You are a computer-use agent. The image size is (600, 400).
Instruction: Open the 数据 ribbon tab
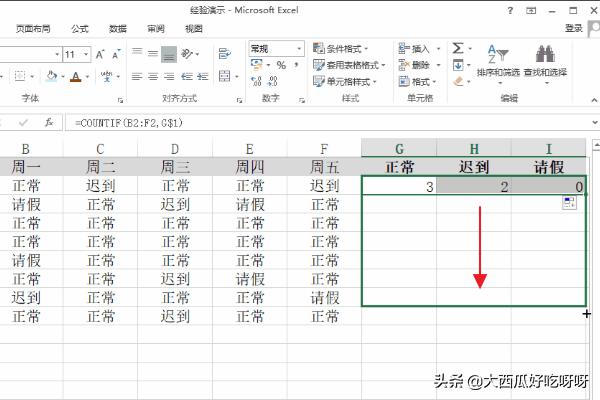(x=118, y=29)
